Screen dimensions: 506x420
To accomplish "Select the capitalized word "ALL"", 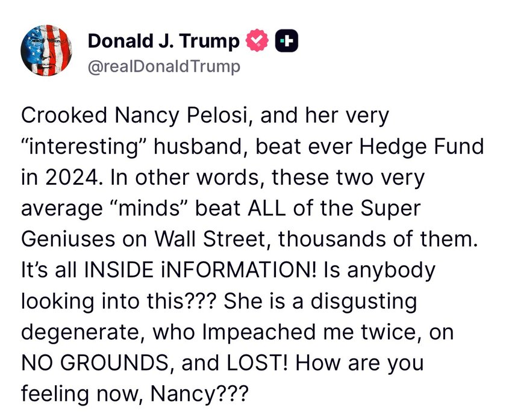I will click(x=266, y=208).
